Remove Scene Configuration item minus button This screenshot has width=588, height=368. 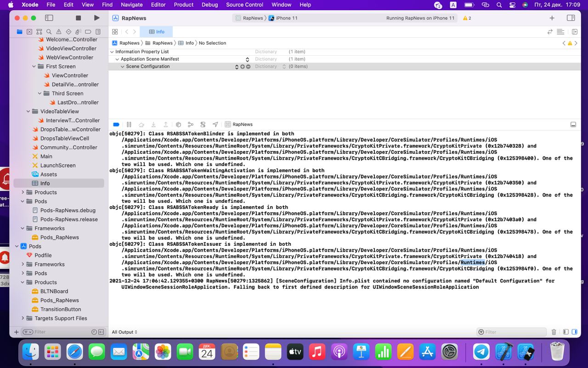[x=248, y=67]
